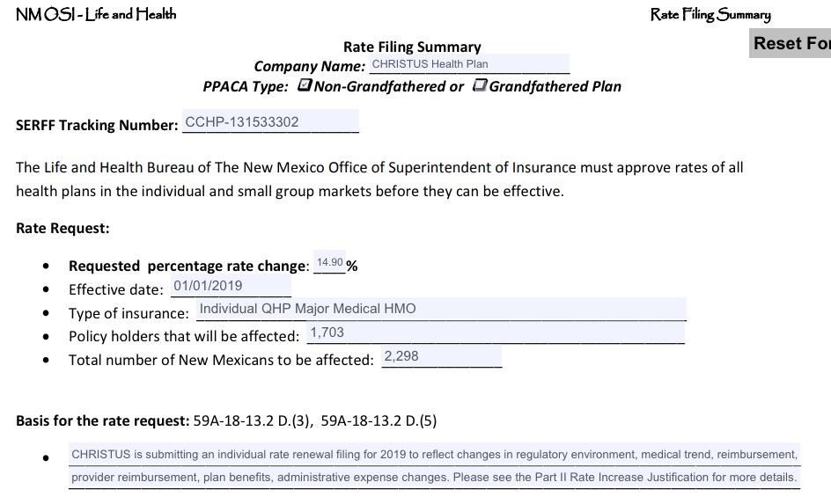Click the Policy holders affected field
Screen dimensions: 831x504
[495, 332]
